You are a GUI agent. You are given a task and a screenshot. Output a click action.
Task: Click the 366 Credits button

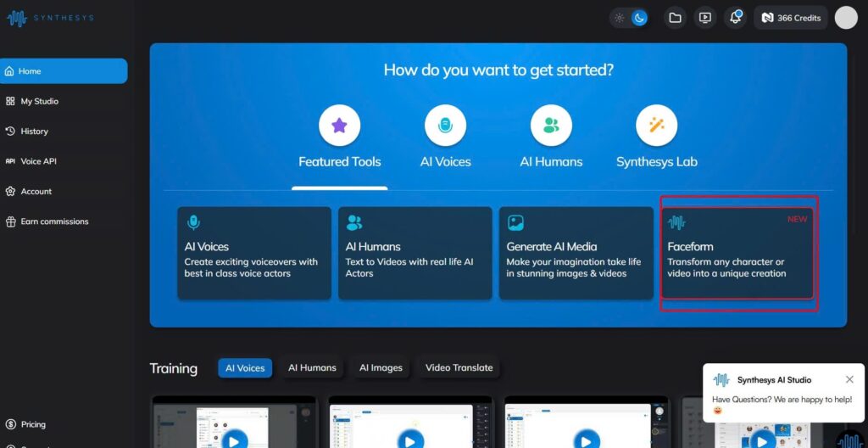[791, 18]
